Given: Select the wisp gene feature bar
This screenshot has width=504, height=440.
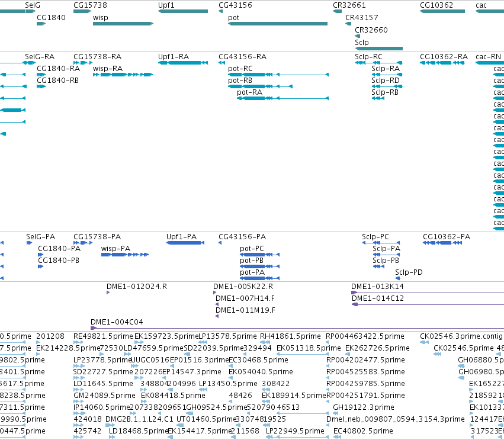Looking at the screenshot, I should (x=123, y=24).
